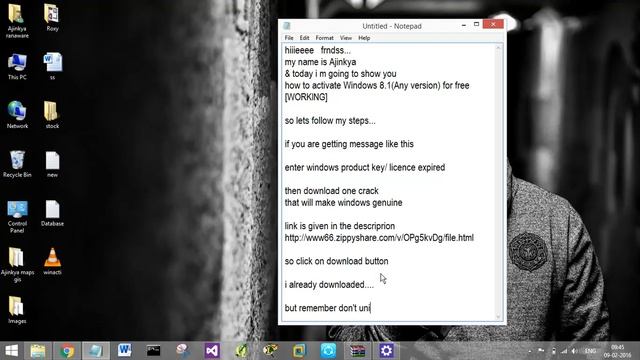Click the line 'then download one crack'
Image resolution: width=640 pixels, height=360 pixels.
tap(331, 191)
